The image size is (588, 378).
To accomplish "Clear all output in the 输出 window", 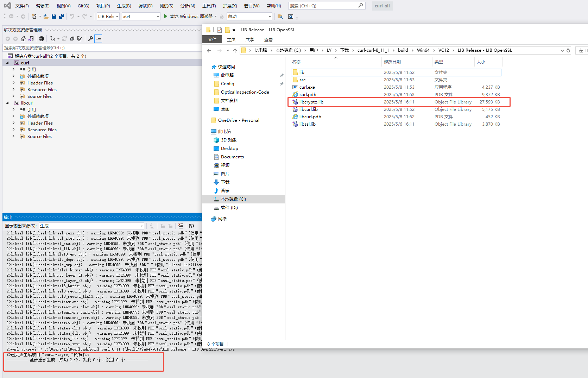I will tap(181, 226).
